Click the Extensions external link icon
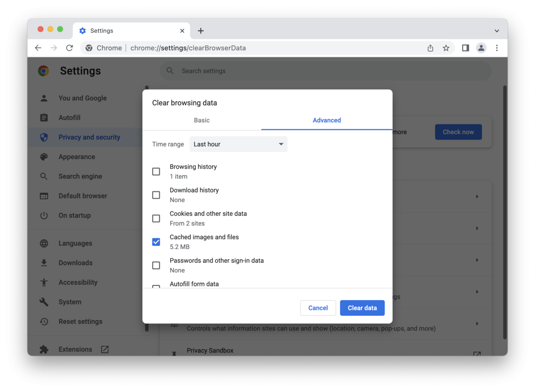Viewport: 535px width, 392px height. click(105, 349)
